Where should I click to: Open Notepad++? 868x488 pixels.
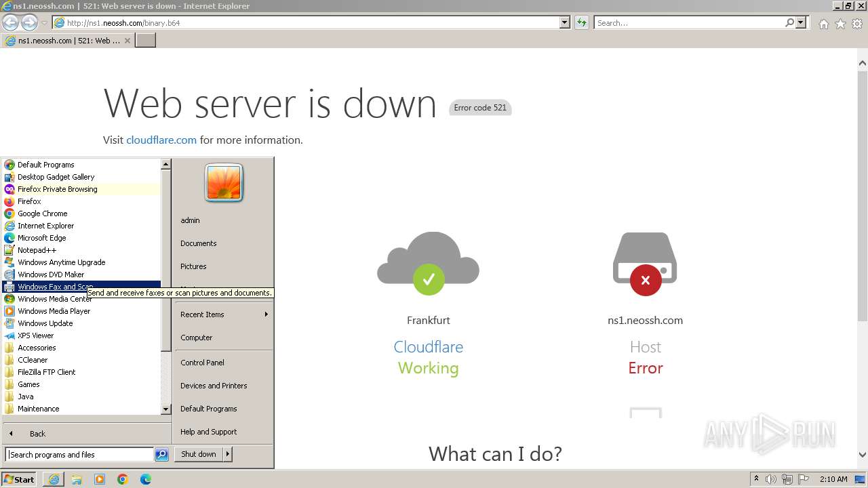tap(81, 250)
